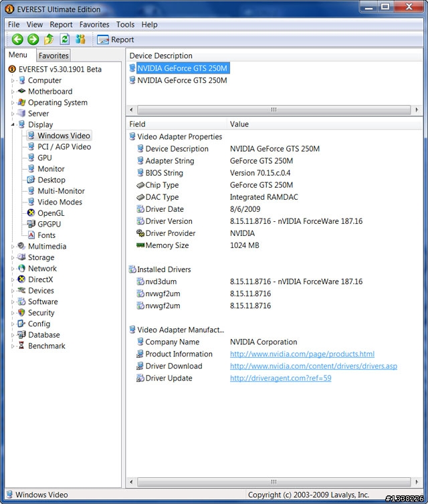Open the View menu
428x504 pixels.
(x=34, y=25)
